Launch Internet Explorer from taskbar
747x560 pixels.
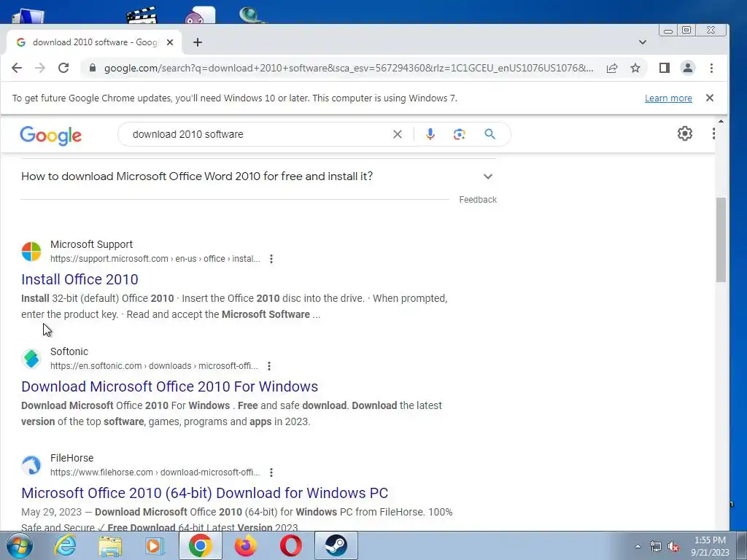65,545
